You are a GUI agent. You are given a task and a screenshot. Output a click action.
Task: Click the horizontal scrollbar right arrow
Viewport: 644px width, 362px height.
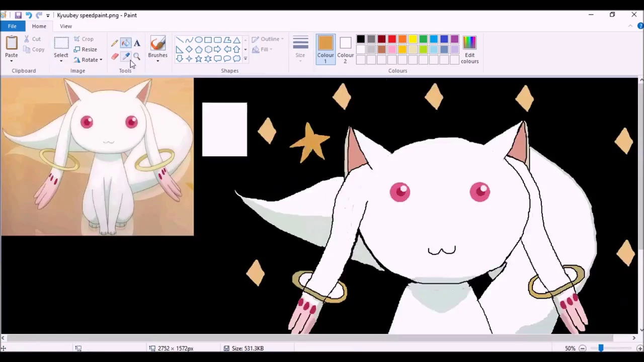click(x=634, y=338)
